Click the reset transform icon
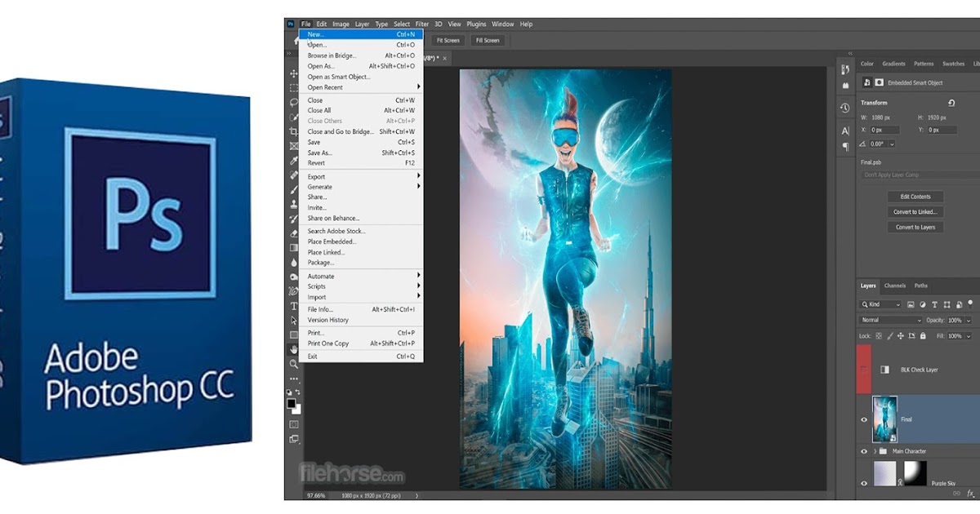 click(951, 103)
